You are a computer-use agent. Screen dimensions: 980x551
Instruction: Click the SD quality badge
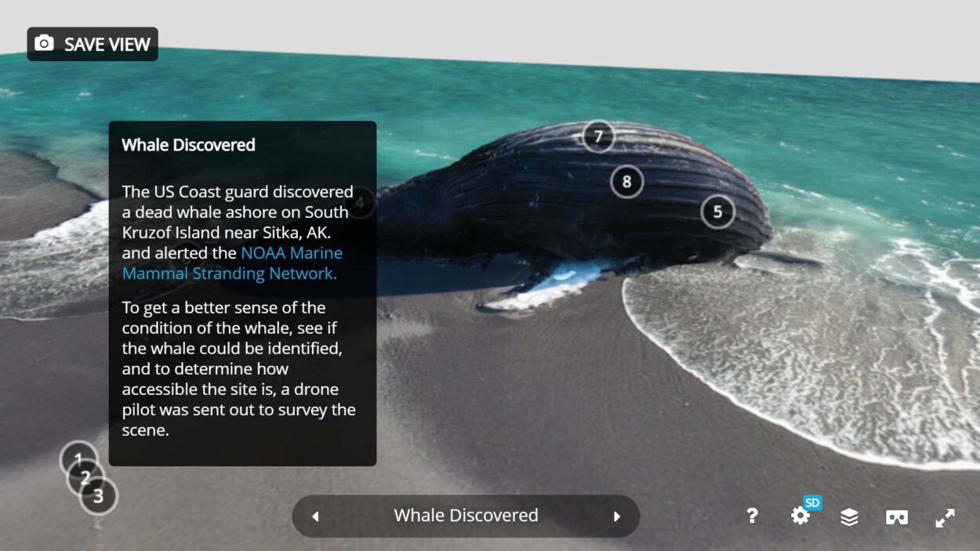(812, 502)
